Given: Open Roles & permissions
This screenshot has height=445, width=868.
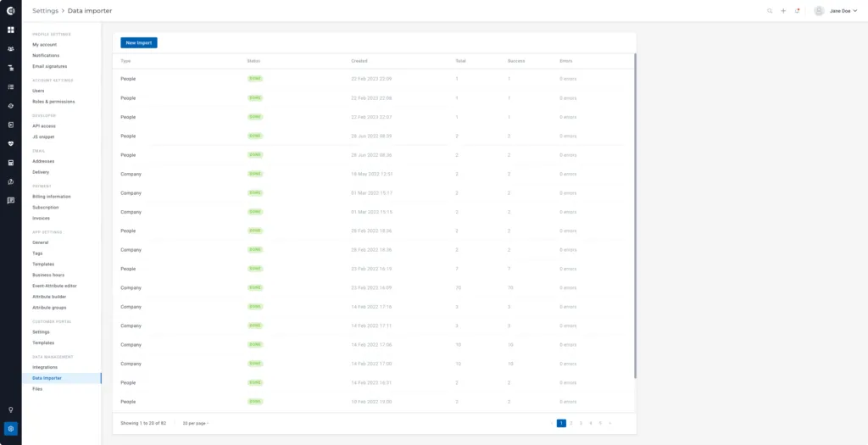Looking at the screenshot, I should point(53,102).
